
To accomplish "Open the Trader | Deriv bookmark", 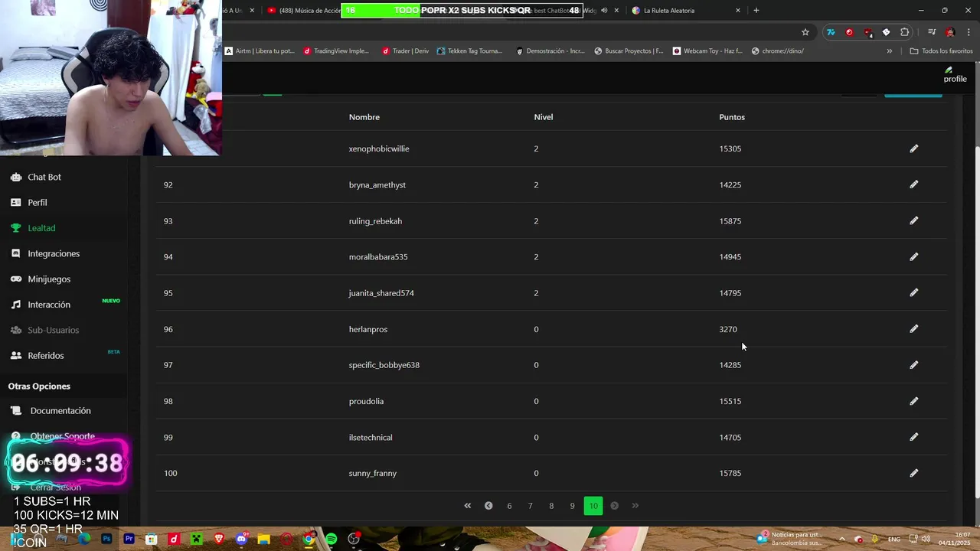I will pyautogui.click(x=405, y=51).
